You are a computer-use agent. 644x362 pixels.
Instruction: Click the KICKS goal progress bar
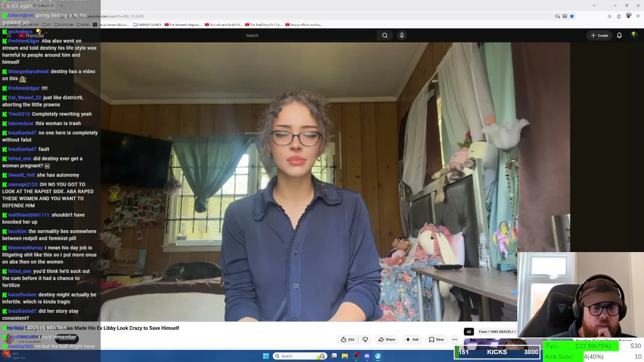coord(497,352)
